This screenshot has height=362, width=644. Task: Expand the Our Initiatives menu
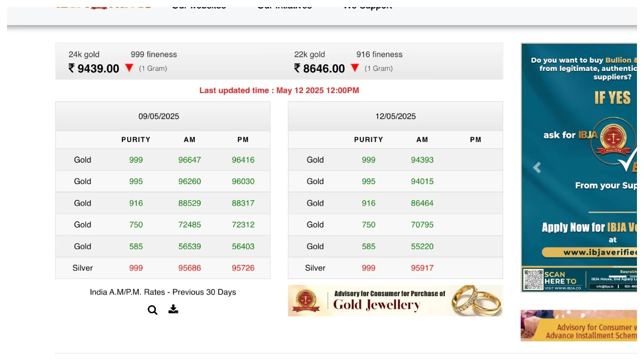coord(284,7)
